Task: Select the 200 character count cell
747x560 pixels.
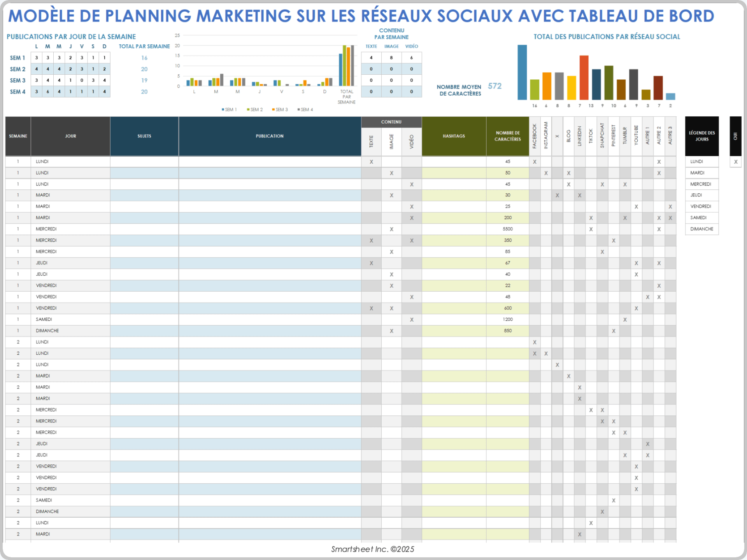Action: click(508, 218)
